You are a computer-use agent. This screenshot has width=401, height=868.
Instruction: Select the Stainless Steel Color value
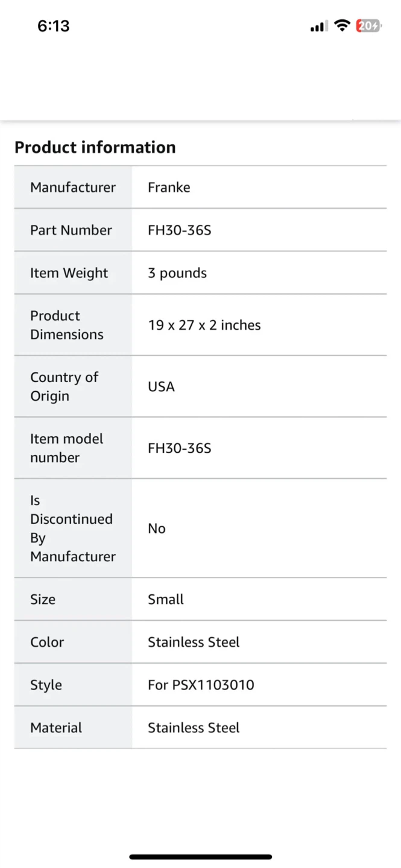click(x=194, y=642)
